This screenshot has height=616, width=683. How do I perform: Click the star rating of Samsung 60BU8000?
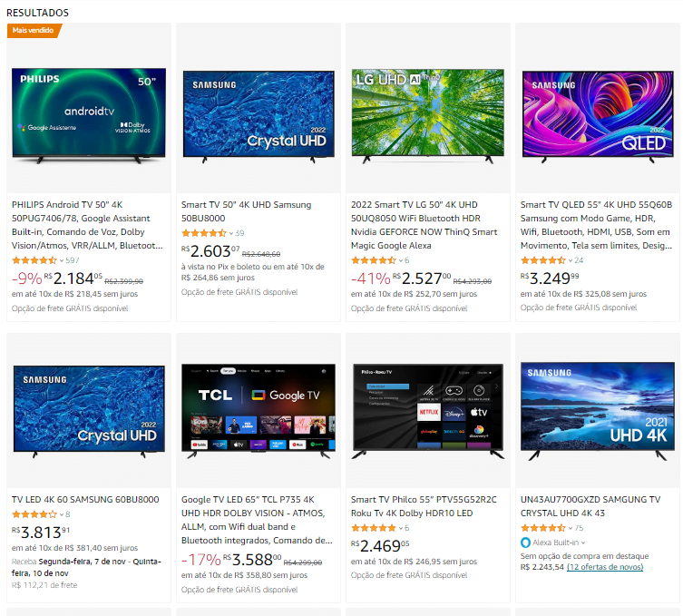click(x=34, y=514)
